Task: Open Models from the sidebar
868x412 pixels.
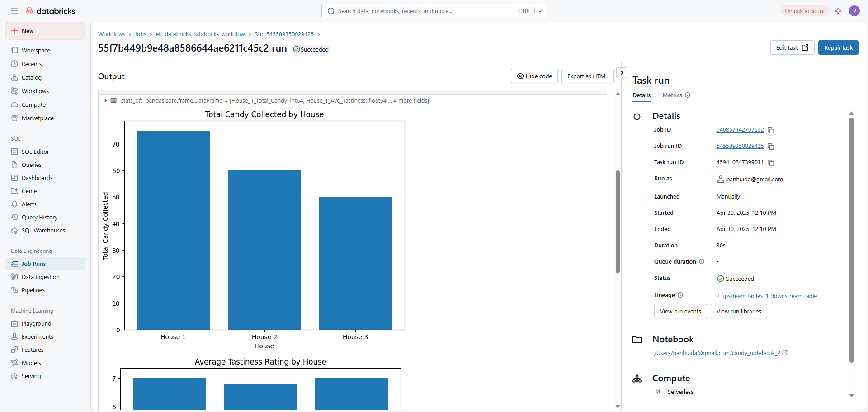Action: [45, 363]
